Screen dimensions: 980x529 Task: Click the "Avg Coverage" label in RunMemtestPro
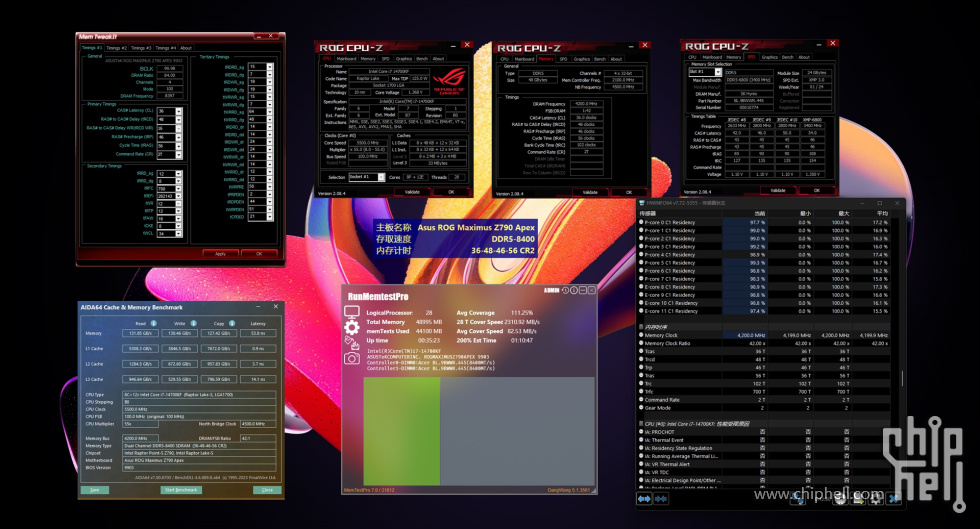(475, 313)
